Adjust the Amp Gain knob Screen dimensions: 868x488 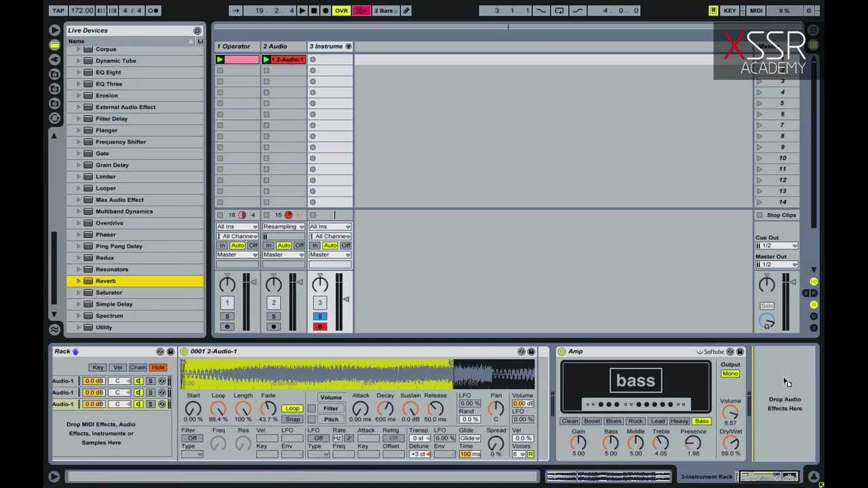(578, 443)
